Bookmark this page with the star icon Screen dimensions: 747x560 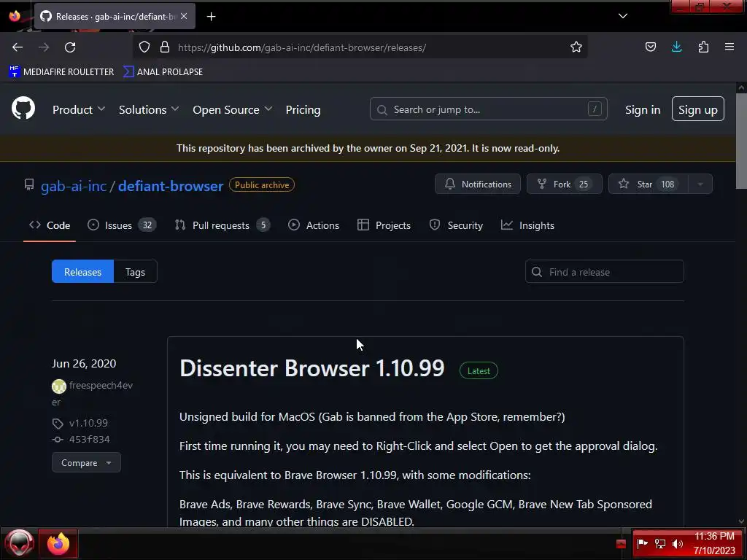coord(576,47)
